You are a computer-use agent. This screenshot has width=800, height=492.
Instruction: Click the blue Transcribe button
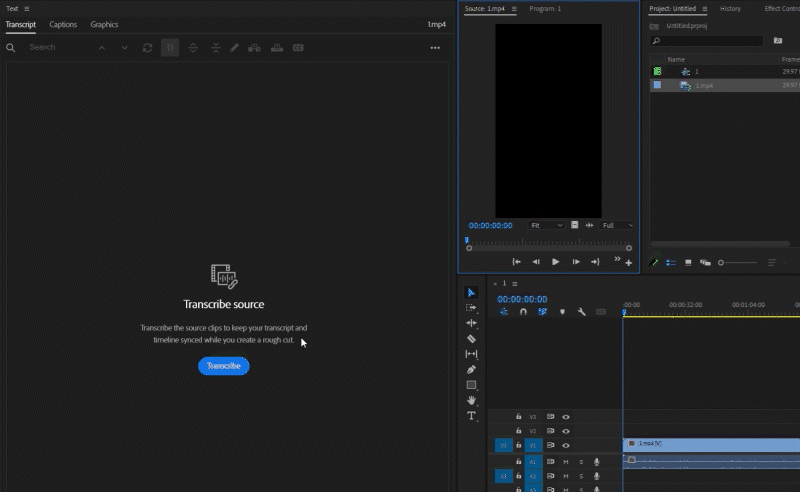click(223, 366)
